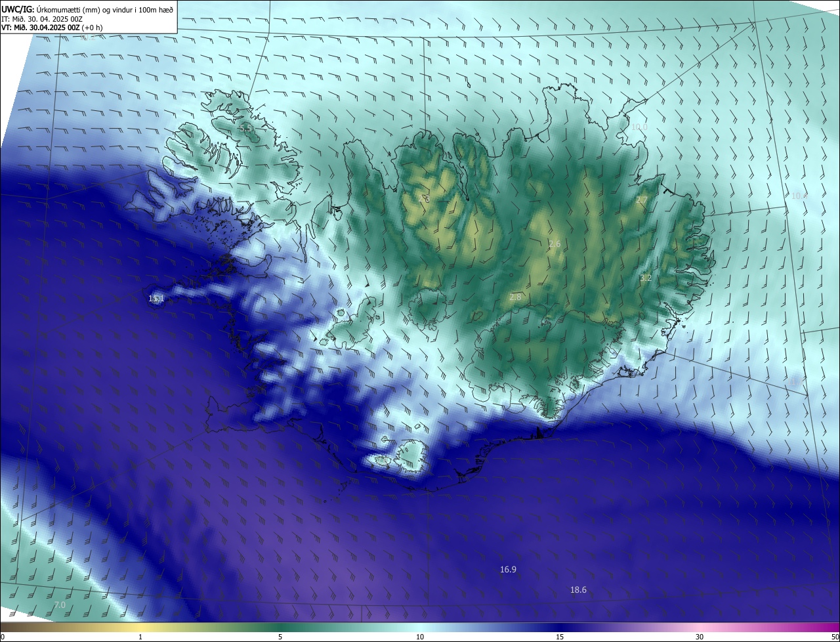Viewport: 840px width, 642px height.
Task: Click the "VT: Mið. 30.04.2025 00Z (+0 h)" line
Action: point(52,28)
